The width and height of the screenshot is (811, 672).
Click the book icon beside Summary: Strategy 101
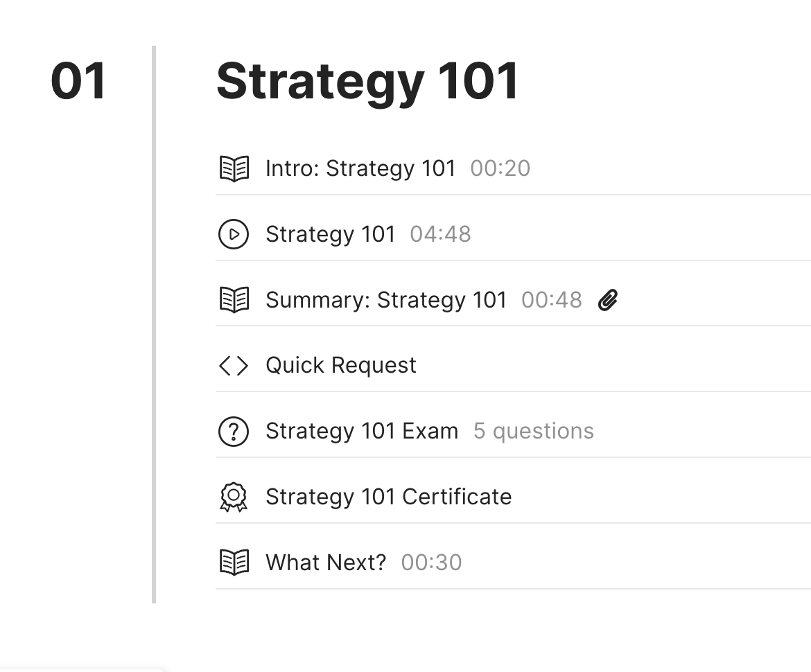click(x=234, y=299)
